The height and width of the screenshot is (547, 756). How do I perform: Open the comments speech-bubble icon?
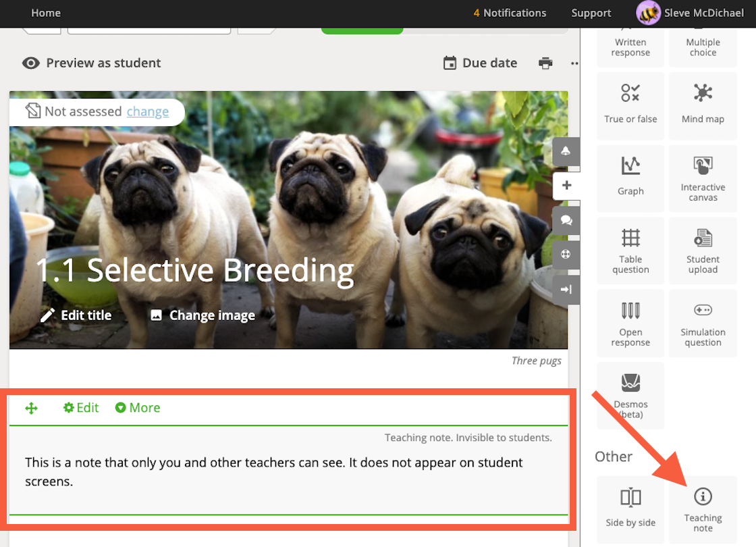[x=566, y=220]
